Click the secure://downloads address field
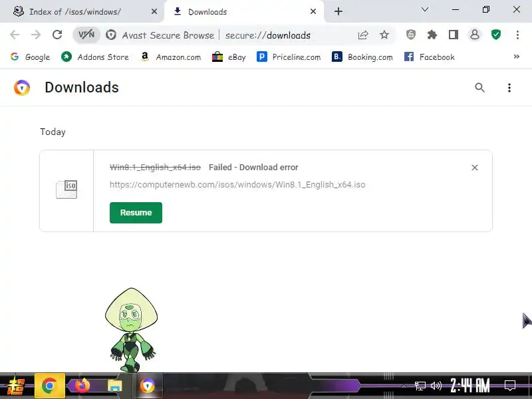 (267, 35)
